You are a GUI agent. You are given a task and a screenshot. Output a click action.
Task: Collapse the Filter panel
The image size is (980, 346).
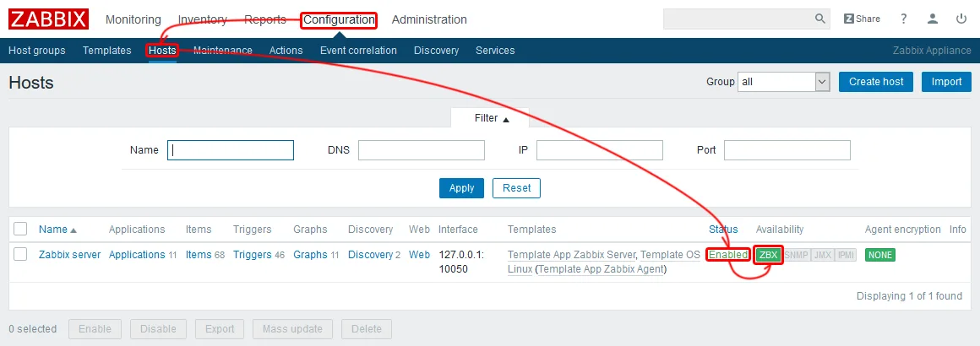click(x=492, y=118)
